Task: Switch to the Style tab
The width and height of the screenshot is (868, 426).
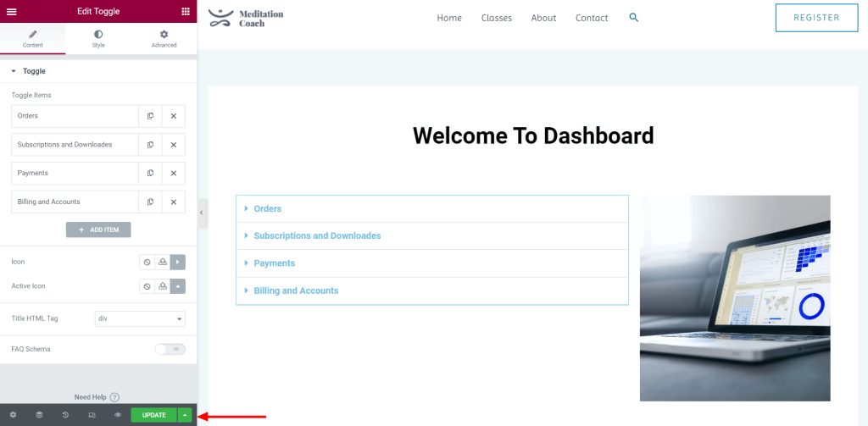Action: tap(98, 38)
